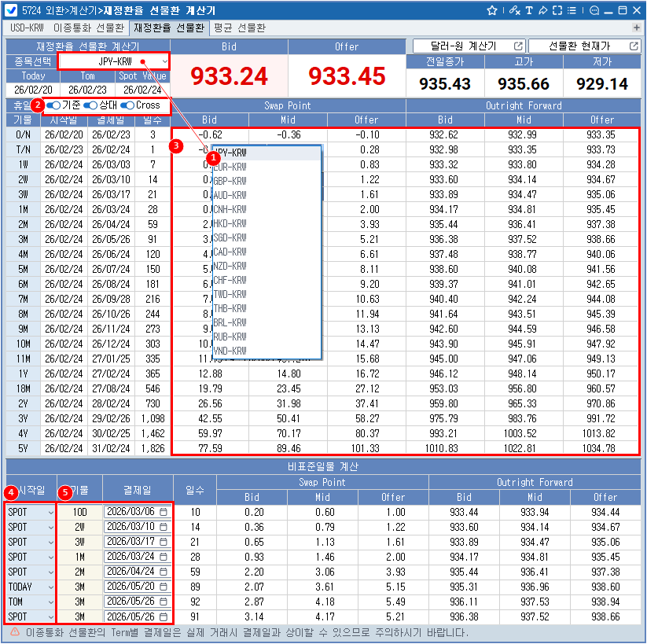Click the unlink screen icon in title bar
Image resolution: width=647 pixels, height=644 pixels.
point(514,10)
